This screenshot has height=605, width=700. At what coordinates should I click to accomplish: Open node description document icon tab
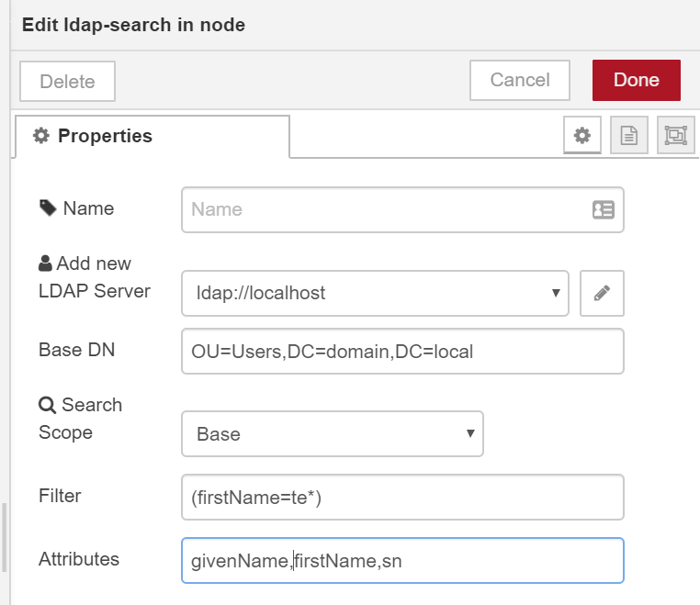629,135
